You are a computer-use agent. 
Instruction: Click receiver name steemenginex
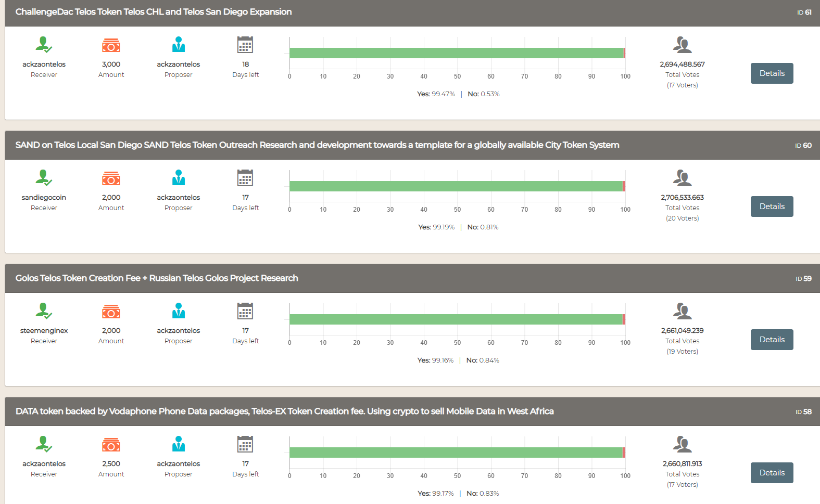(x=44, y=331)
